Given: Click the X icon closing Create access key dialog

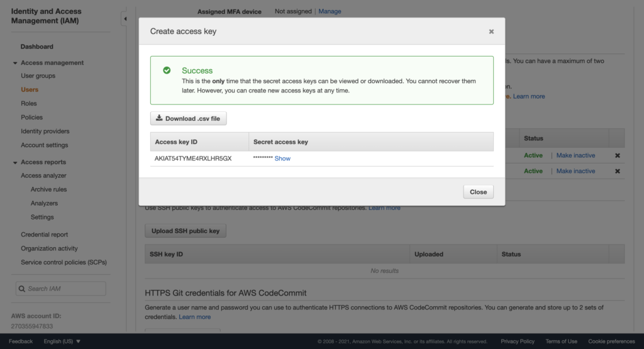Looking at the screenshot, I should [491, 31].
